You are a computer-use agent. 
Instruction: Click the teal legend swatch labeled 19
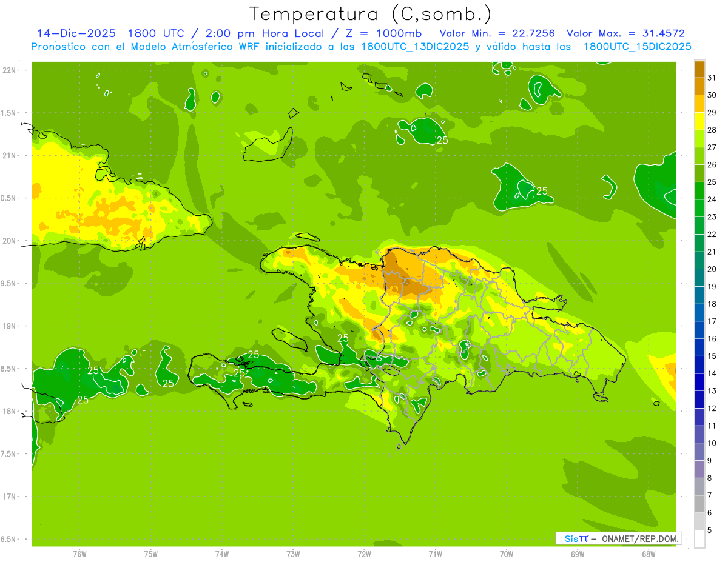coord(699,278)
